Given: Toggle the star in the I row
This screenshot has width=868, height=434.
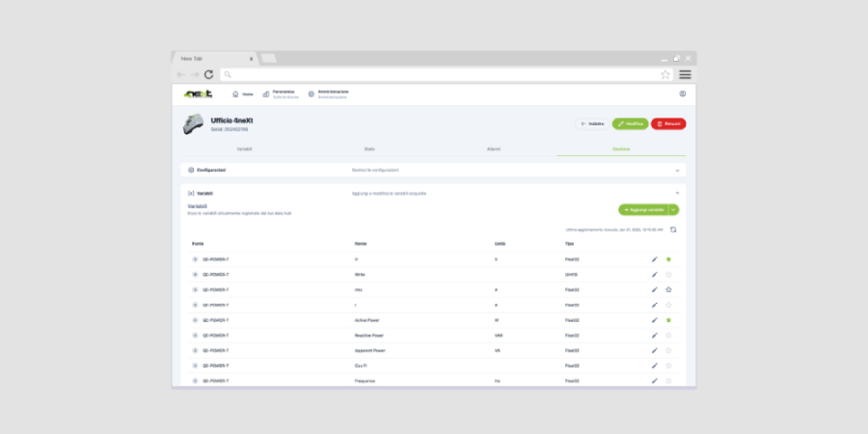Looking at the screenshot, I should pyautogui.click(x=668, y=305).
